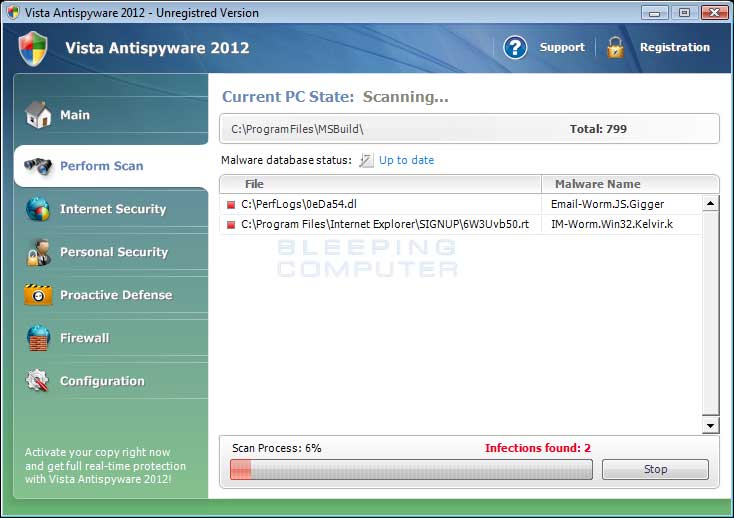Open the Registration link
The width and height of the screenshot is (734, 518).
tap(675, 47)
